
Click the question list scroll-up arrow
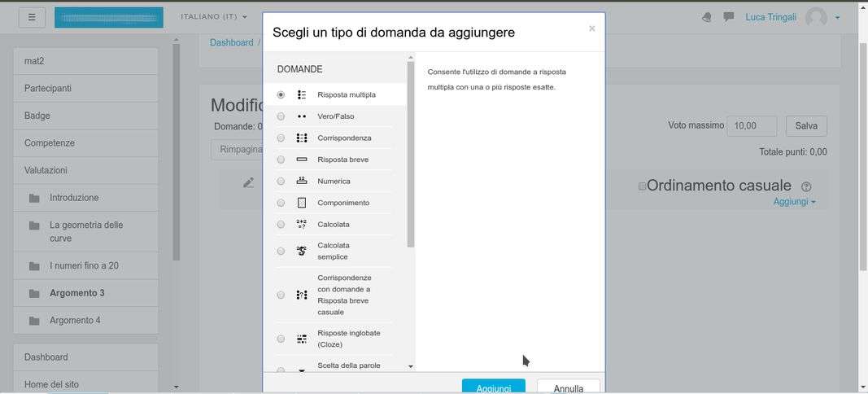pyautogui.click(x=411, y=57)
